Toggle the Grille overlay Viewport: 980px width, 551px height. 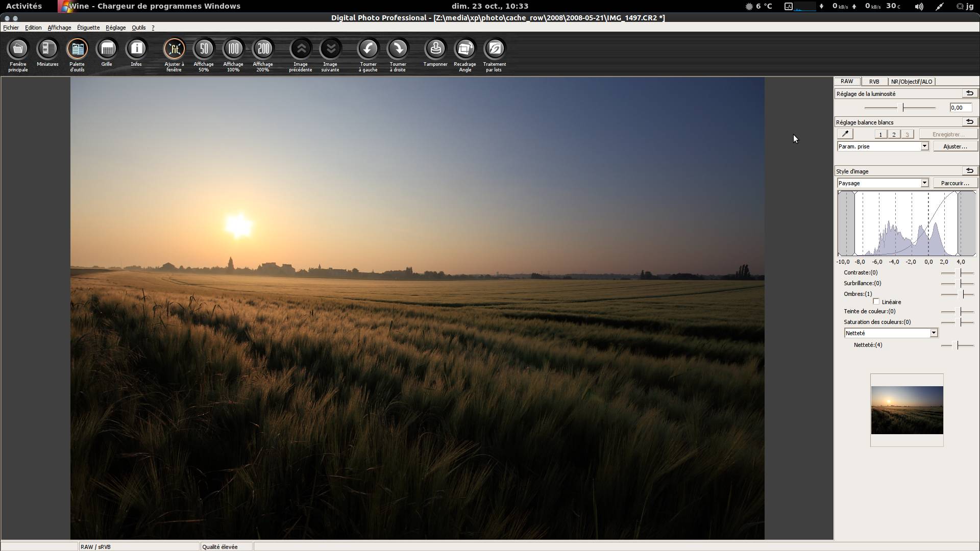click(107, 49)
